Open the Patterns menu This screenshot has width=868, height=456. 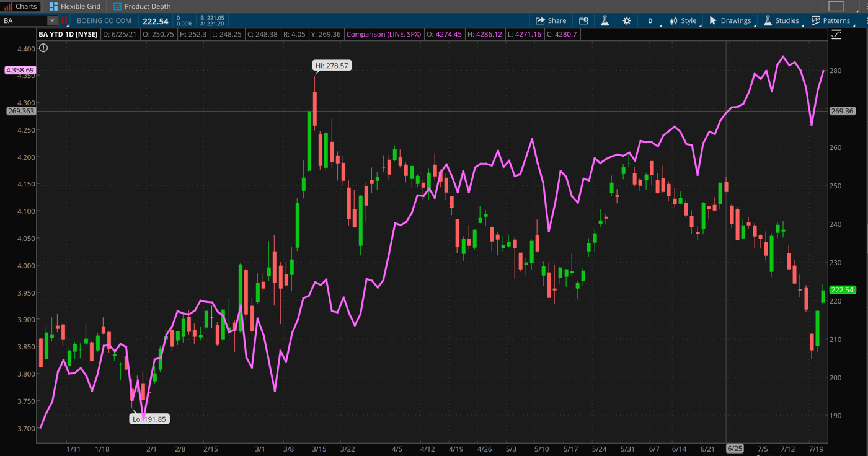(x=831, y=20)
